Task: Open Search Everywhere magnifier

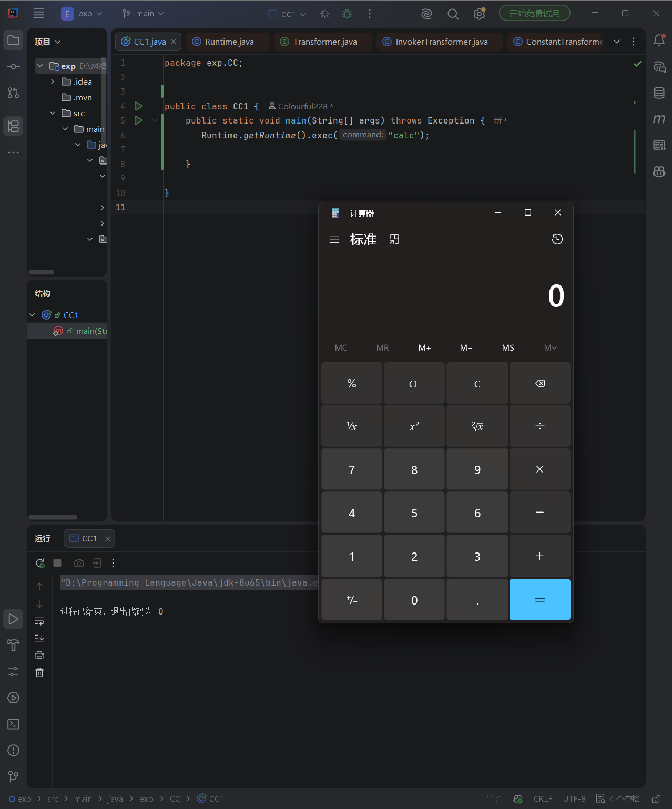Action: pos(453,14)
